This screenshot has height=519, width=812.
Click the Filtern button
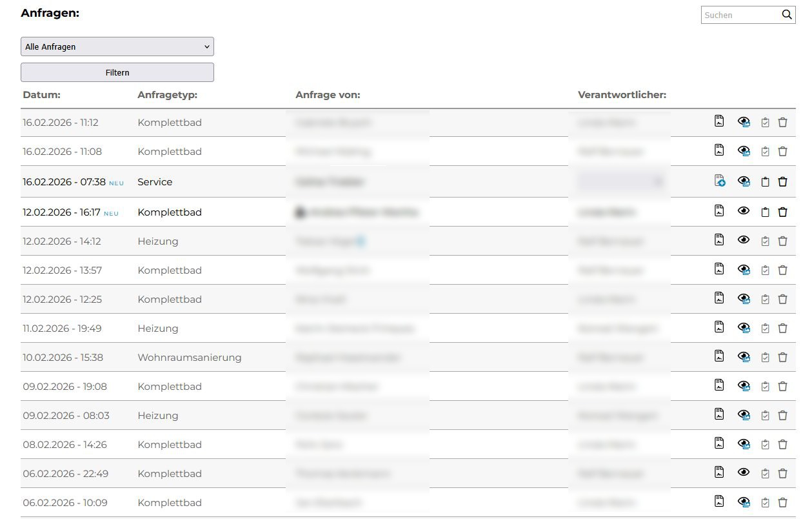117,72
